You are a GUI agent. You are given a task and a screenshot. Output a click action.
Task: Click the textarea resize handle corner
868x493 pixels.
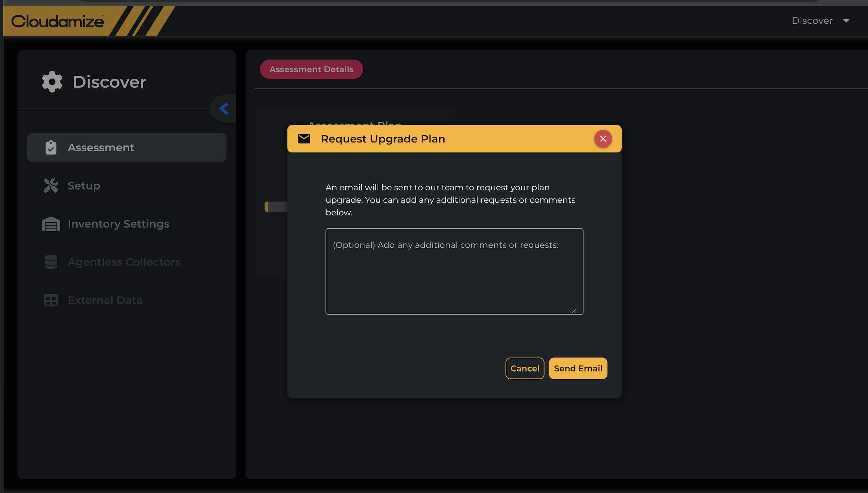[574, 311]
